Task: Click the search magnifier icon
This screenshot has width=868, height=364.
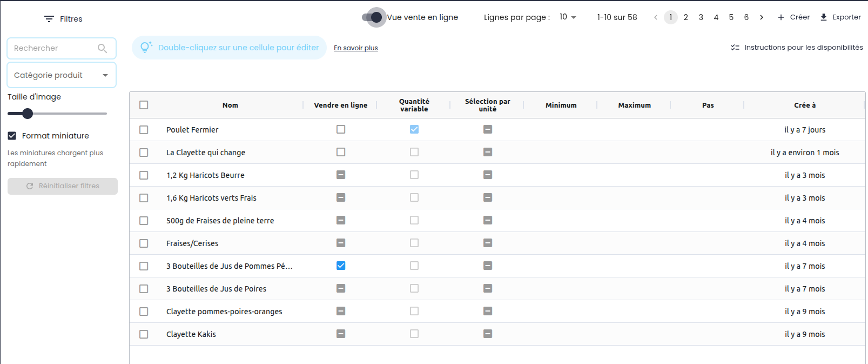Action: [102, 48]
